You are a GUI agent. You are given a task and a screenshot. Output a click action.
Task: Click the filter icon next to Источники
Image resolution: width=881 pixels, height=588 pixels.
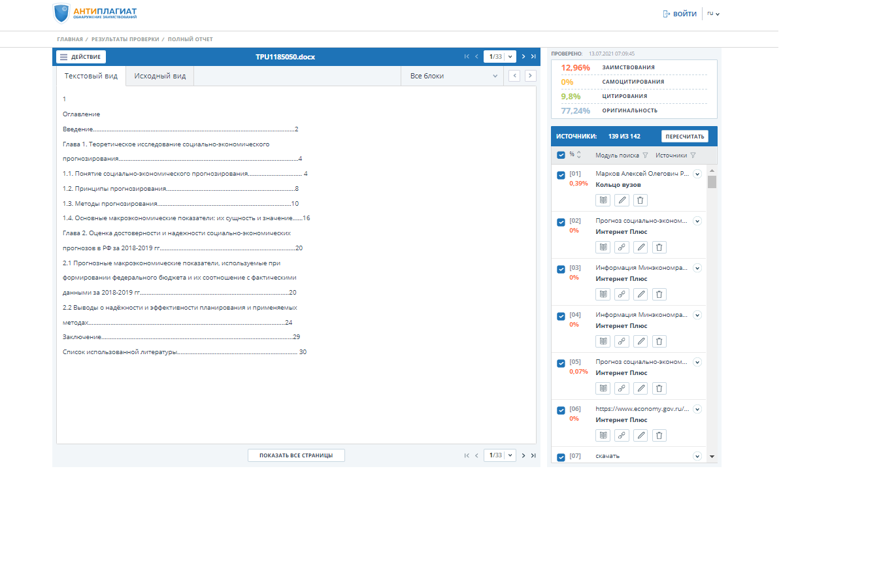(x=693, y=155)
